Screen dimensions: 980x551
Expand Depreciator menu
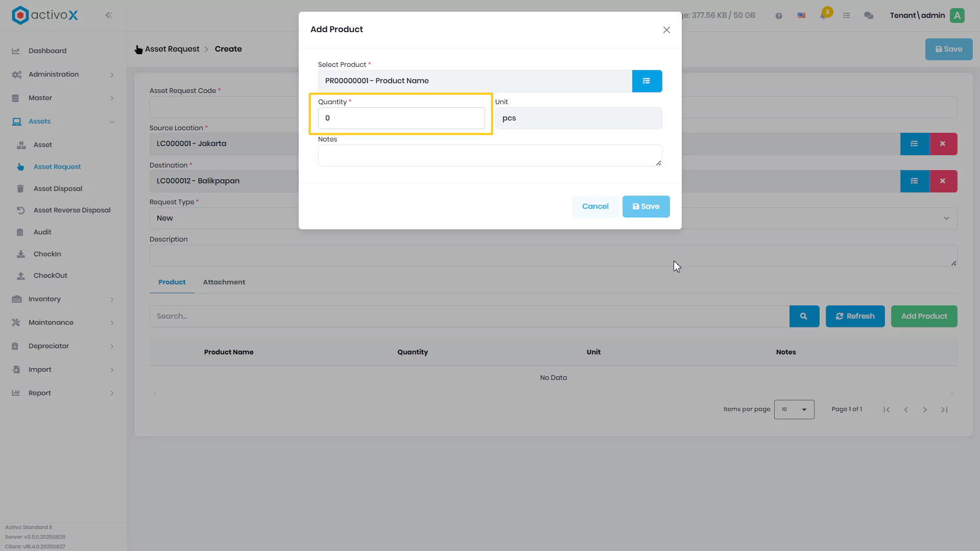(x=63, y=346)
